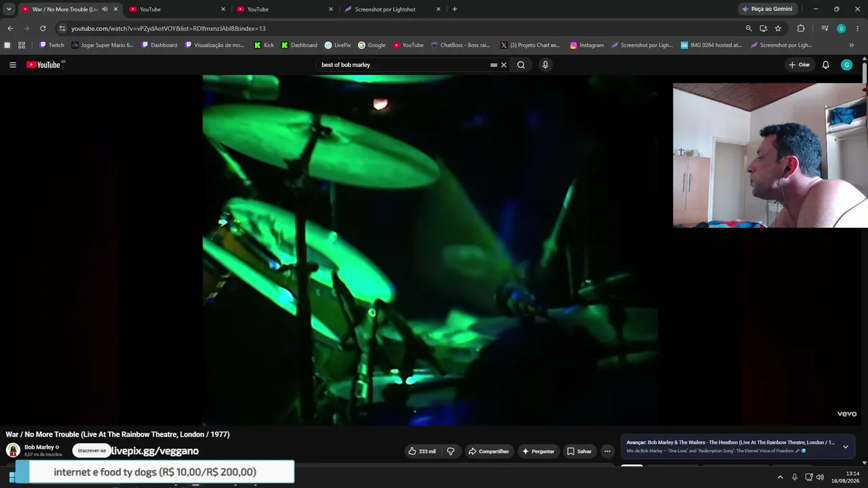868x488 pixels.
Task: Open the Chrome media controls icon
Action: (x=825, y=28)
